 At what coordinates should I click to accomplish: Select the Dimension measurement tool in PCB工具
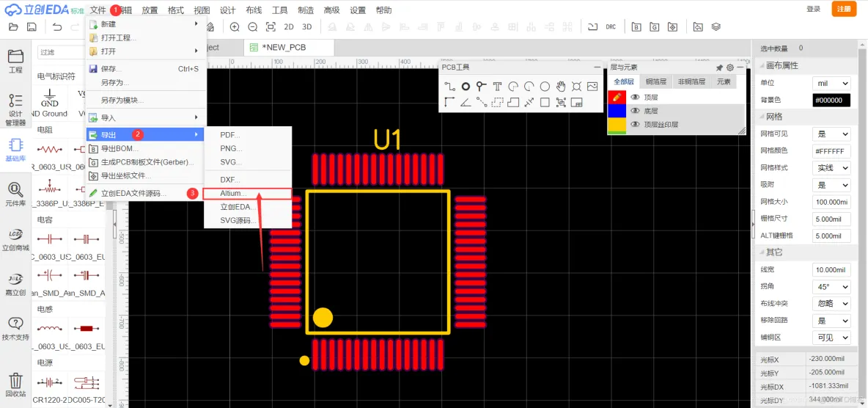529,102
